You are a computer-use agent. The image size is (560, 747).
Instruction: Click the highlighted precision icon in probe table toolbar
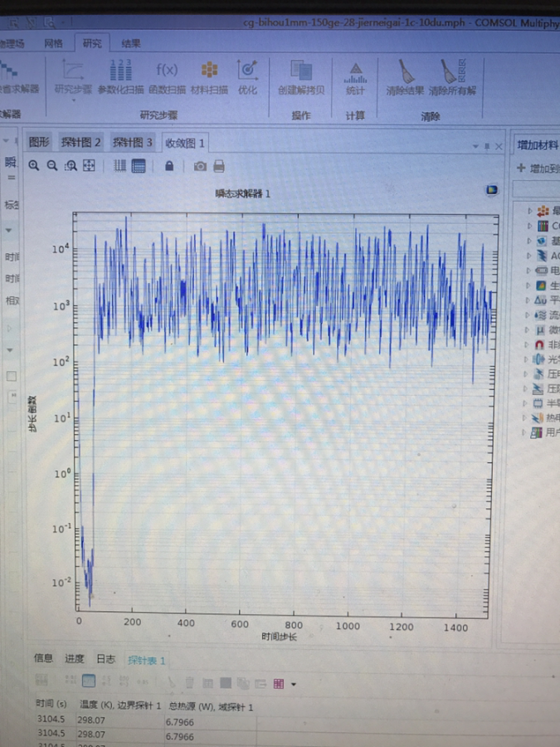89,681
